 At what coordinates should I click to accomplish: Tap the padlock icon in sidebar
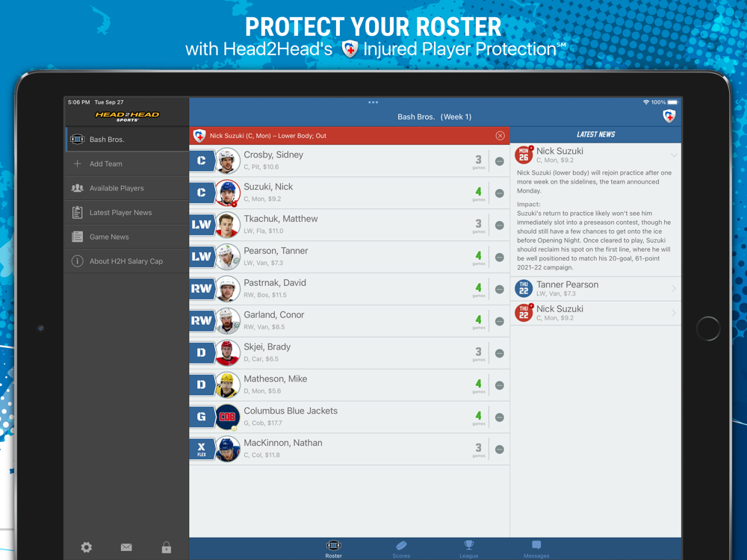click(167, 547)
